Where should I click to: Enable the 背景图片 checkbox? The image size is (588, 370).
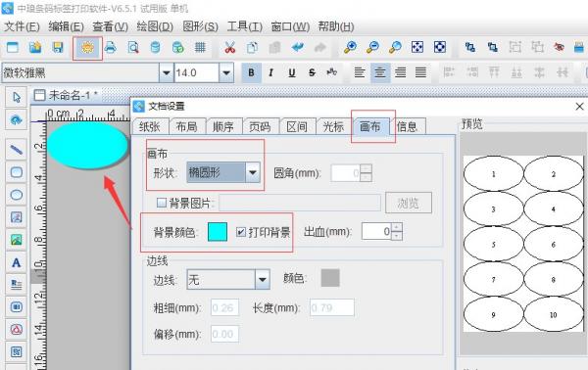tap(162, 203)
